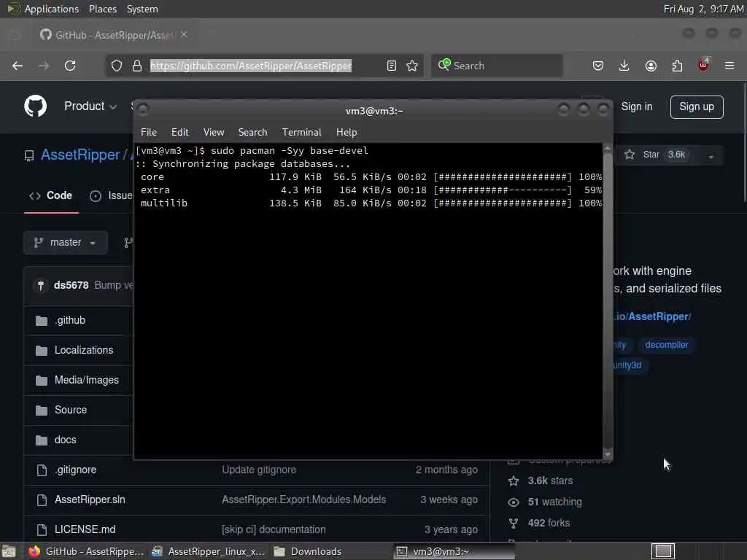Open the Firefox downloads arrow
Viewport: 747px width, 560px height.
[x=624, y=66]
